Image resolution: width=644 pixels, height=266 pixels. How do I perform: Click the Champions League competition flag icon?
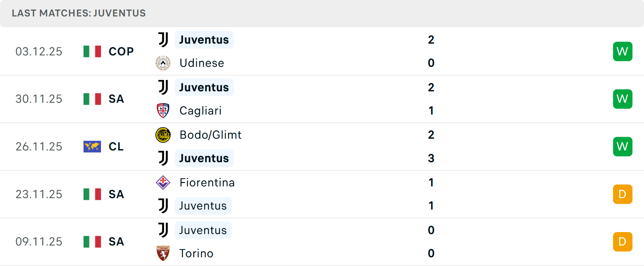tap(92, 146)
